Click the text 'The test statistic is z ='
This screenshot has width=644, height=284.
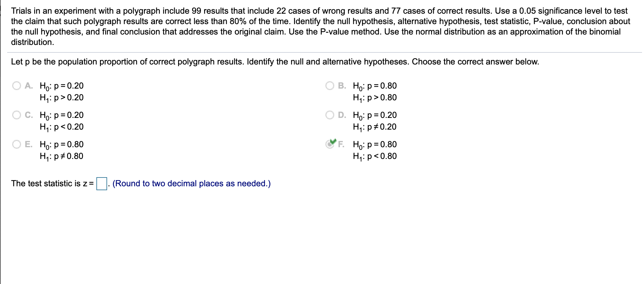(x=52, y=183)
